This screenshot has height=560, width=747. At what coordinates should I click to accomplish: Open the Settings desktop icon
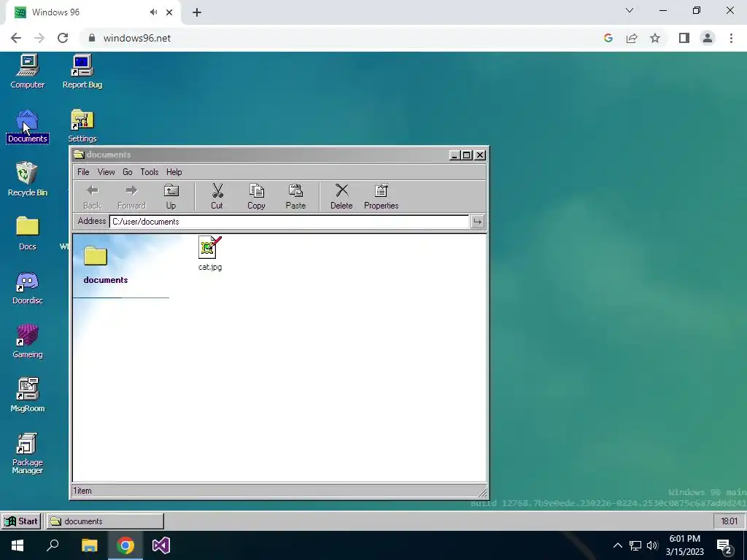(x=82, y=126)
